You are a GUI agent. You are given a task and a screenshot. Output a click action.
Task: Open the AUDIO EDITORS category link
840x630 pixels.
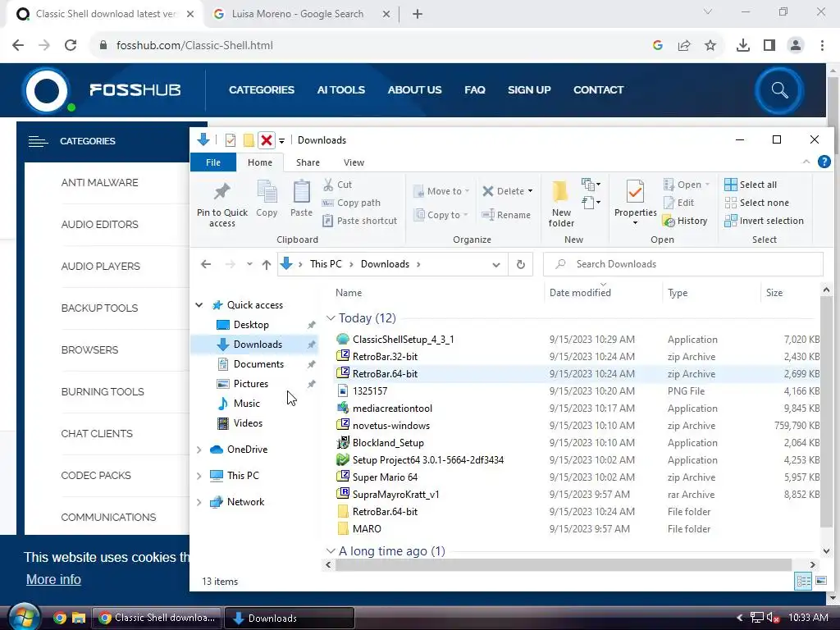pos(99,225)
